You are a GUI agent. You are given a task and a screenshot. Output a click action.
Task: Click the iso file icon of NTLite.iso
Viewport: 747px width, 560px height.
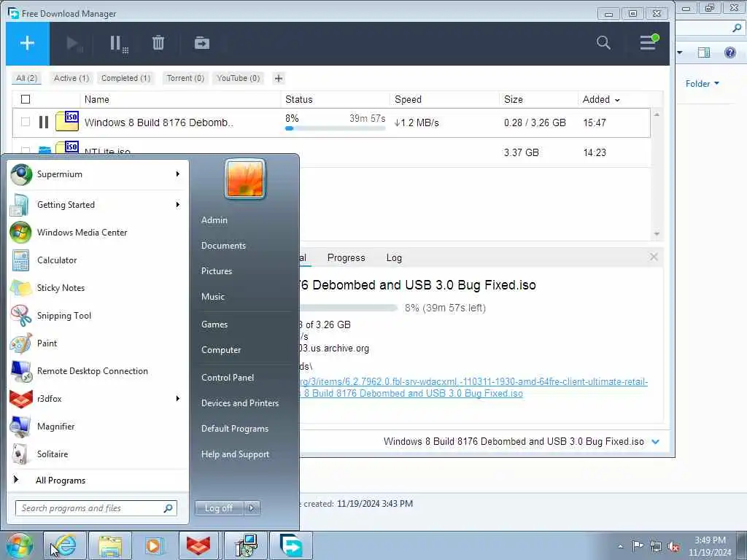pos(67,147)
